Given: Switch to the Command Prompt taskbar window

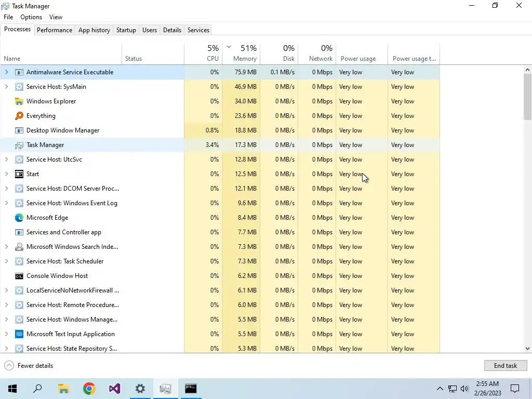Looking at the screenshot, I should 191,389.
